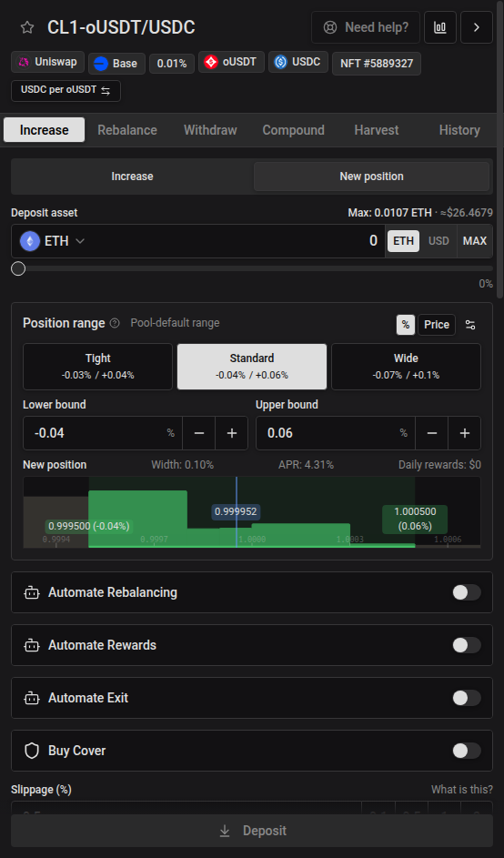Click the Lower bound input field

point(102,433)
